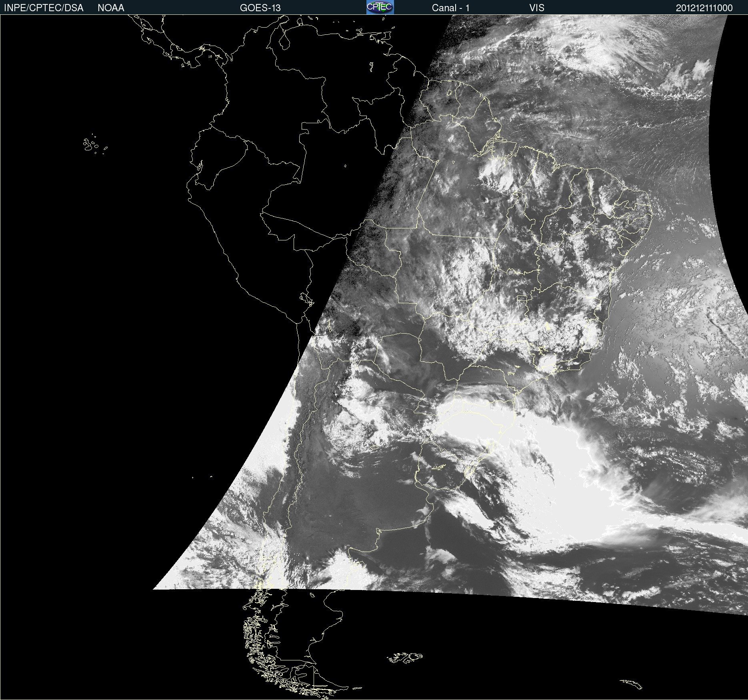The width and height of the screenshot is (748, 700).
Task: Click the GOES-13 satellite label
Action: click(x=260, y=8)
